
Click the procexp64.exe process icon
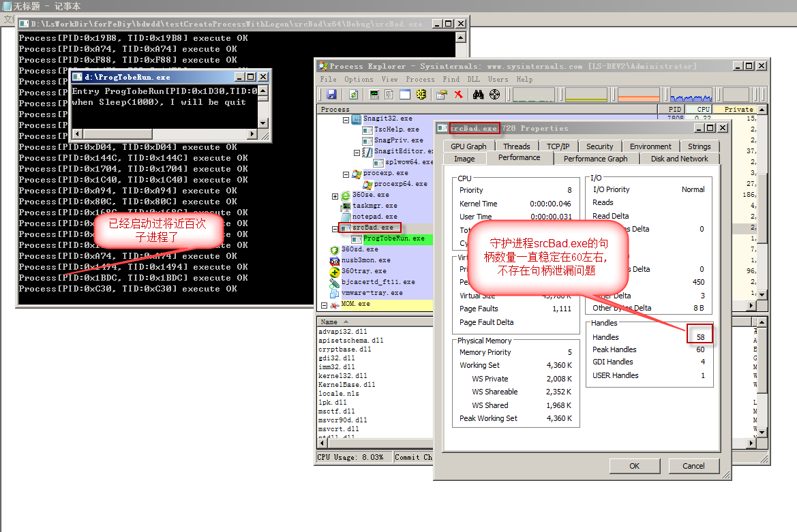click(x=368, y=185)
